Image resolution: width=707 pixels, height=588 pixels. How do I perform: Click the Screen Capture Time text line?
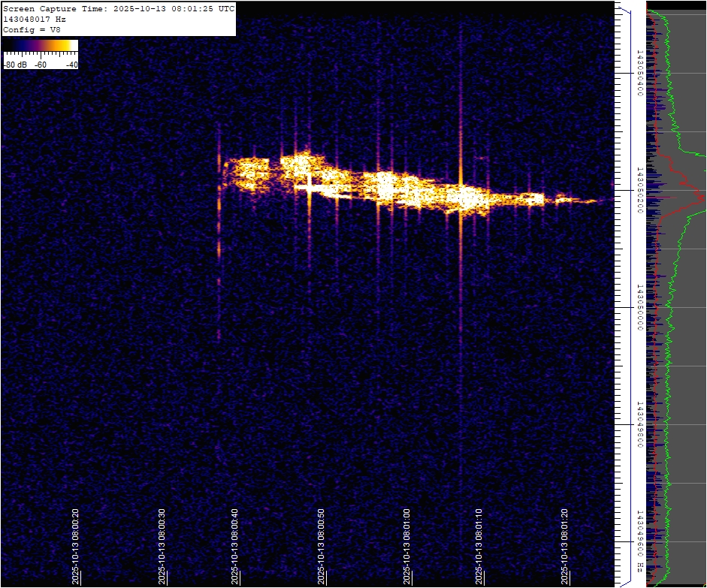(119, 9)
